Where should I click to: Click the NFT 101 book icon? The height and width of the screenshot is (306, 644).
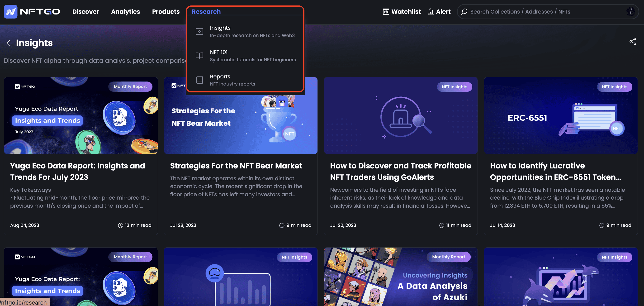pyautogui.click(x=199, y=56)
